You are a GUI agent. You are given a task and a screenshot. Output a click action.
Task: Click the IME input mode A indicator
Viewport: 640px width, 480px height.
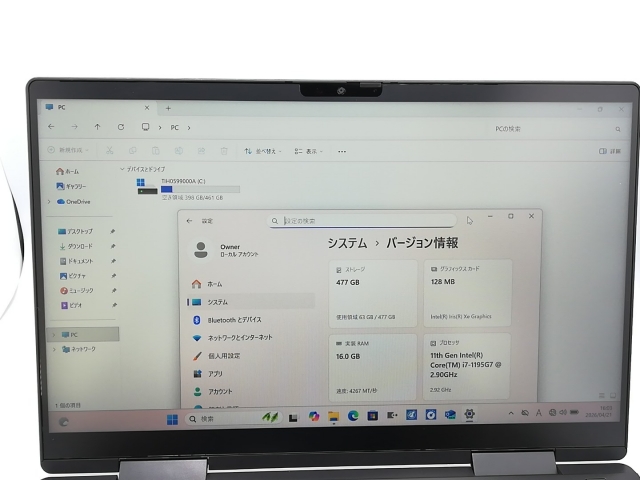click(539, 413)
